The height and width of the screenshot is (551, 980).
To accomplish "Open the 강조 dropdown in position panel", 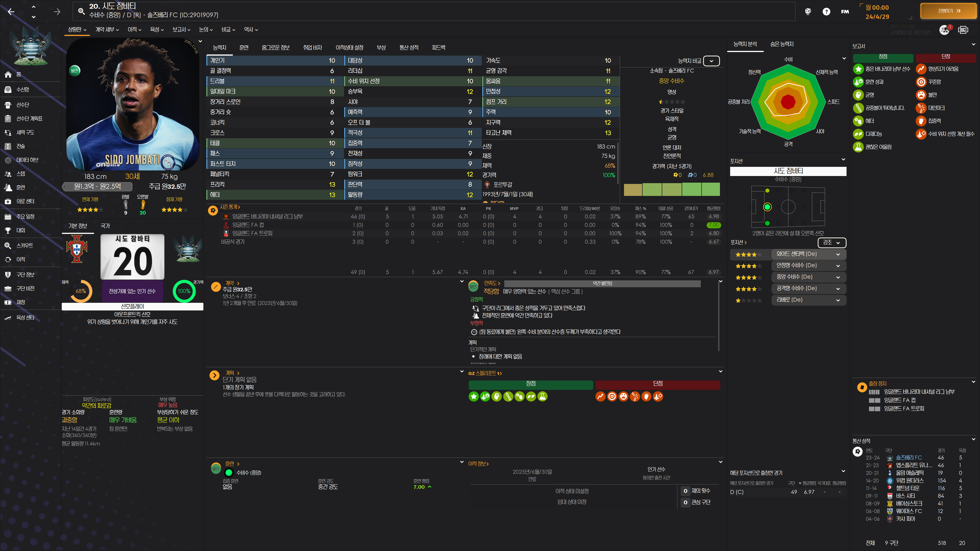I will [x=831, y=242].
